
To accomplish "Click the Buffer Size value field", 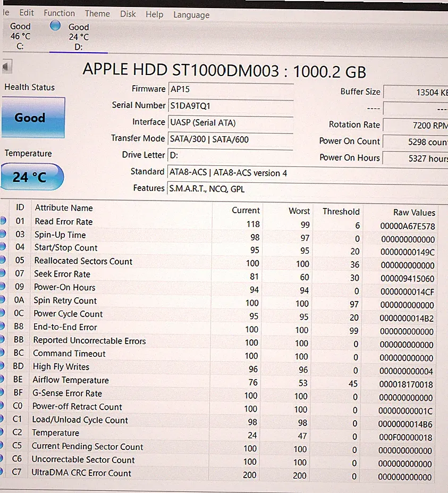I will click(x=416, y=92).
